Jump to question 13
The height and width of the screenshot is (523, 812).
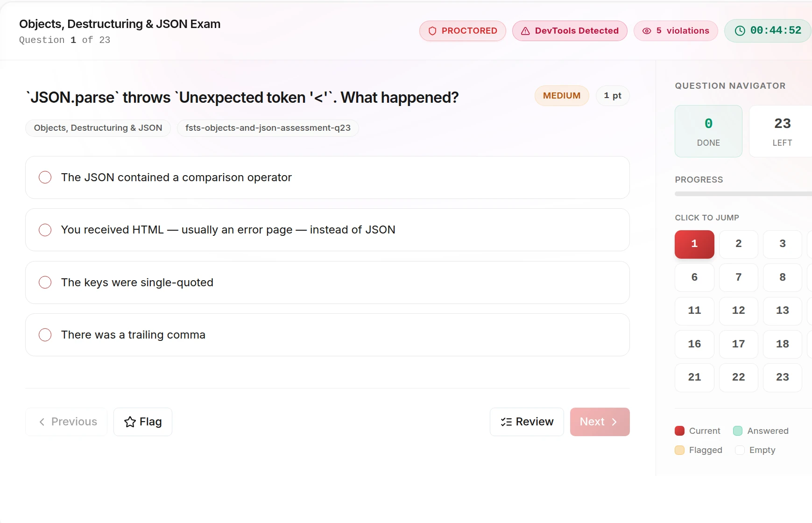pos(783,311)
